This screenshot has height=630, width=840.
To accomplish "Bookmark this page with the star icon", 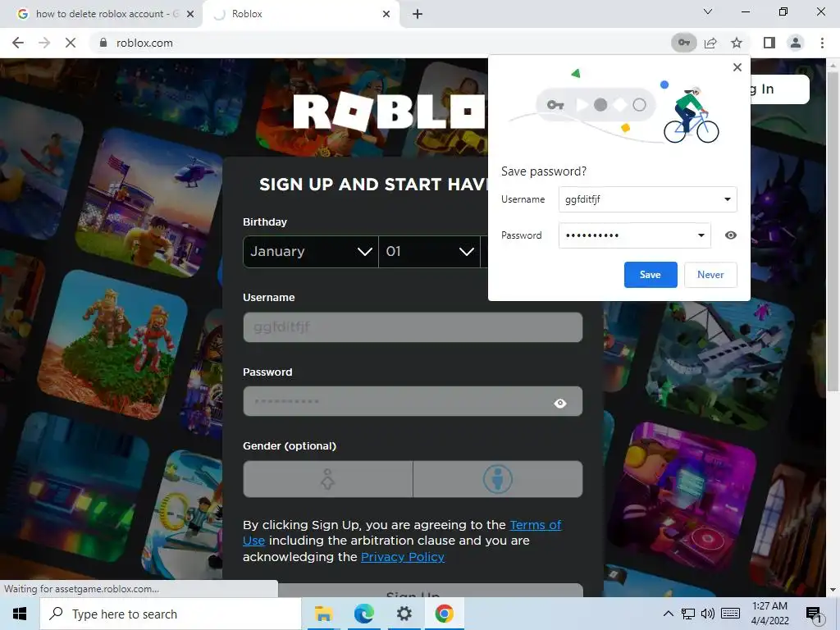I will (737, 43).
